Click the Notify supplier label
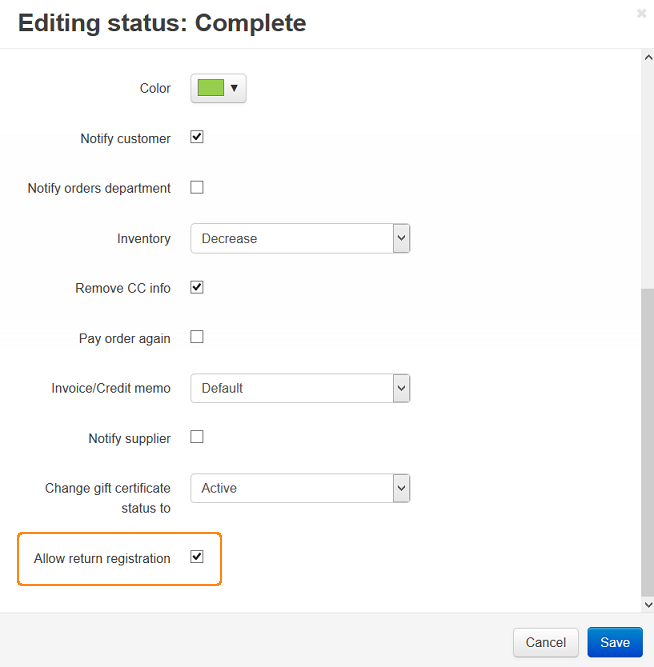Viewport: 654px width, 667px height. [129, 439]
